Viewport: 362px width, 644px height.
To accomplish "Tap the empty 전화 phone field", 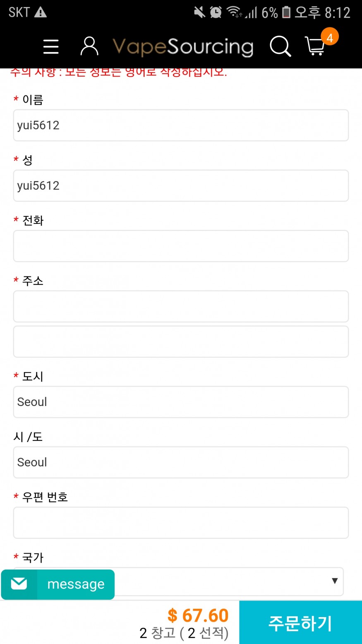I will point(181,246).
